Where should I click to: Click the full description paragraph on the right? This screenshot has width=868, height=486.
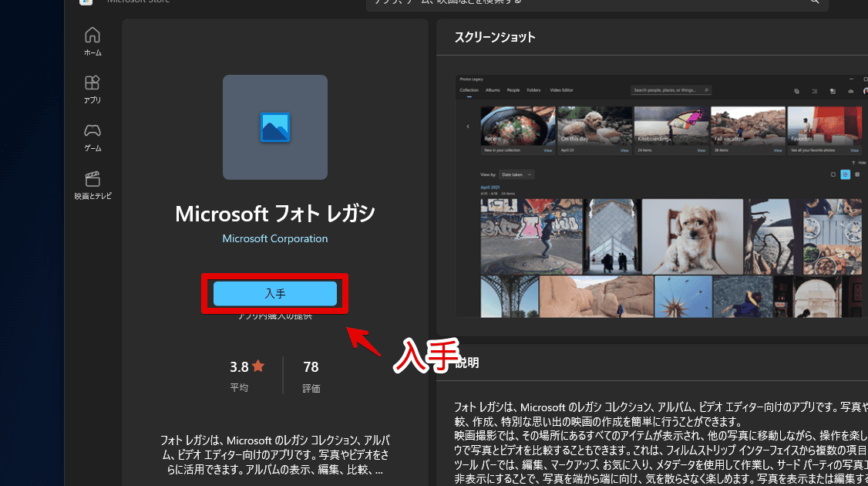point(661,443)
